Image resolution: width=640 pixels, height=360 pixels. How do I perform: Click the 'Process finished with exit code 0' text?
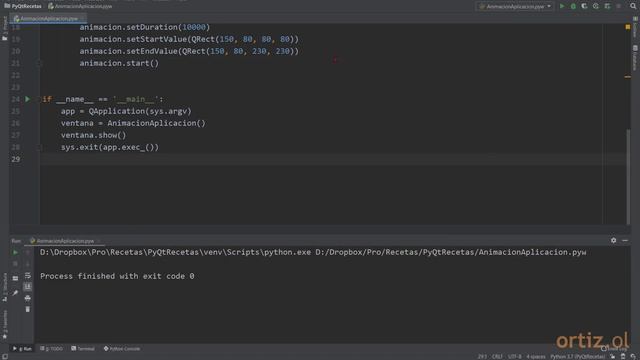tap(117, 276)
